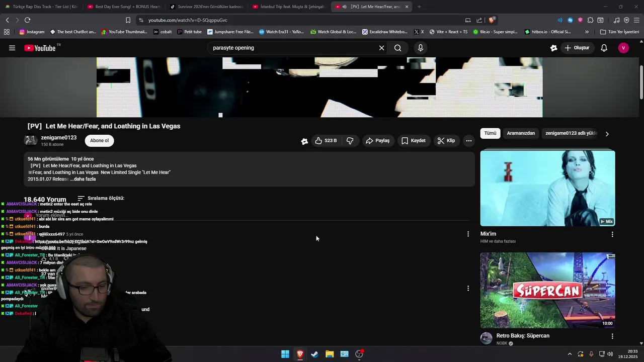
Task: Switch to İstanbul Trip tab
Action: pos(289,7)
